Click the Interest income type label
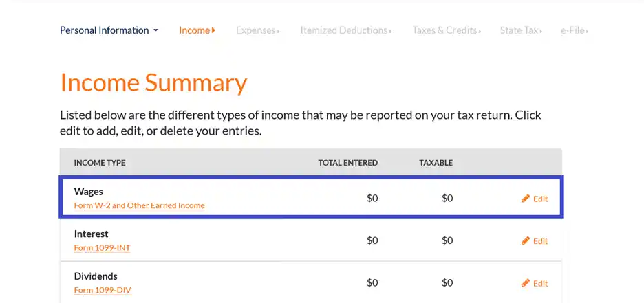This screenshot has height=303, width=644. click(92, 234)
